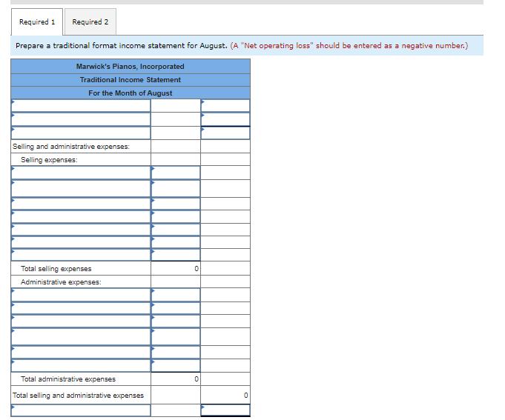Open the Required 2 tab
This screenshot has width=505, height=420.
[x=90, y=22]
